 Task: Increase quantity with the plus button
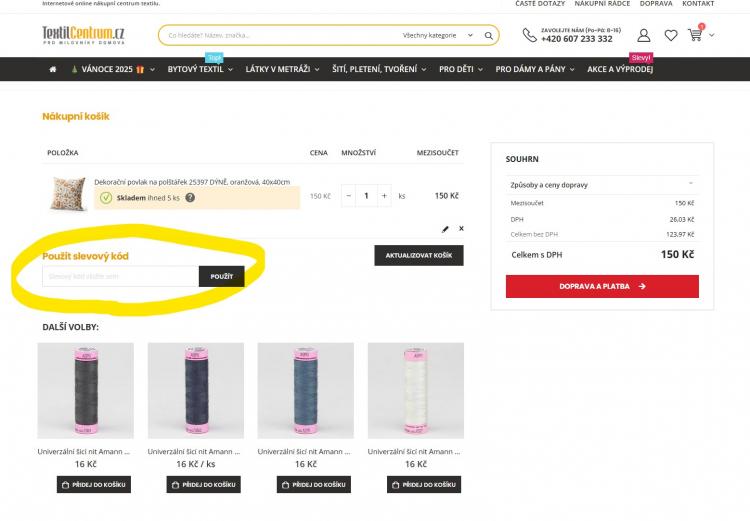(384, 196)
